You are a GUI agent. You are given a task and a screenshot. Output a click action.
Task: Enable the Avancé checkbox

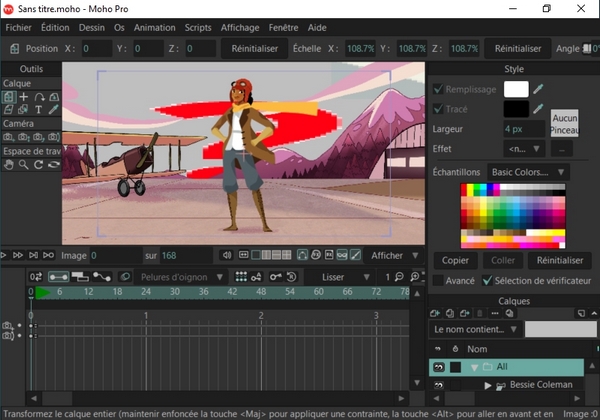pyautogui.click(x=438, y=281)
